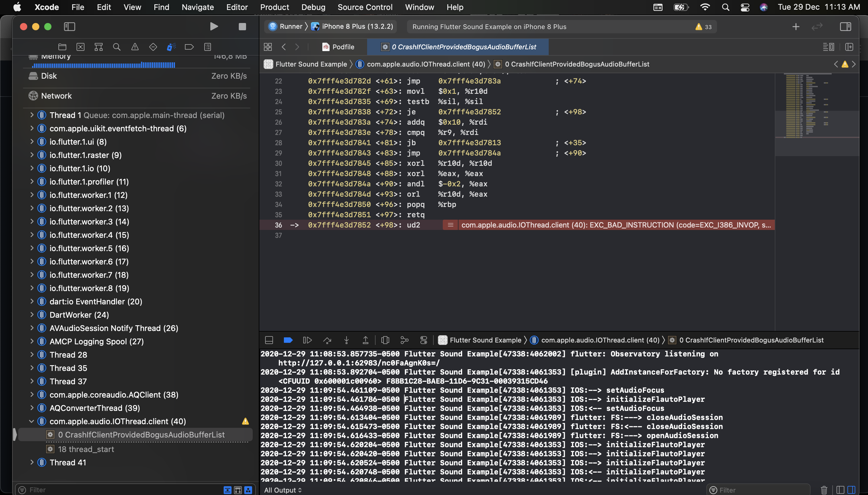The image size is (868, 495).
Task: Open the Debug Memory Graph button
Action: (404, 340)
